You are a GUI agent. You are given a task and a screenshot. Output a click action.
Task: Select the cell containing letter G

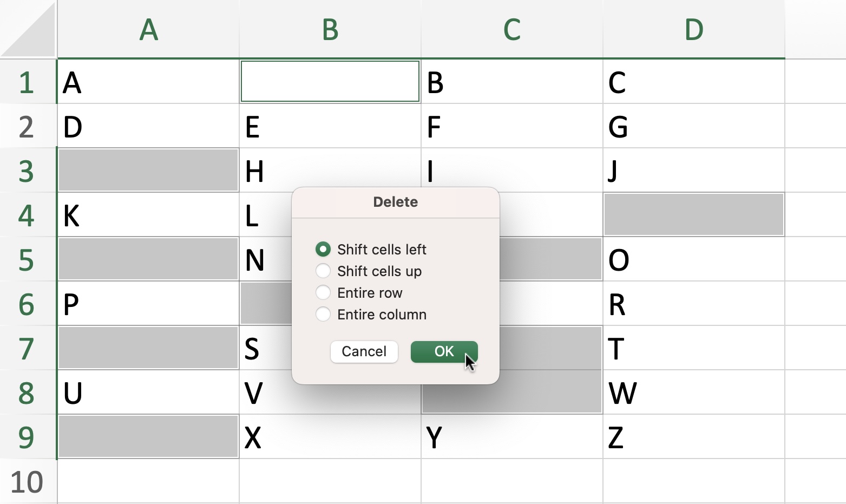[693, 127]
